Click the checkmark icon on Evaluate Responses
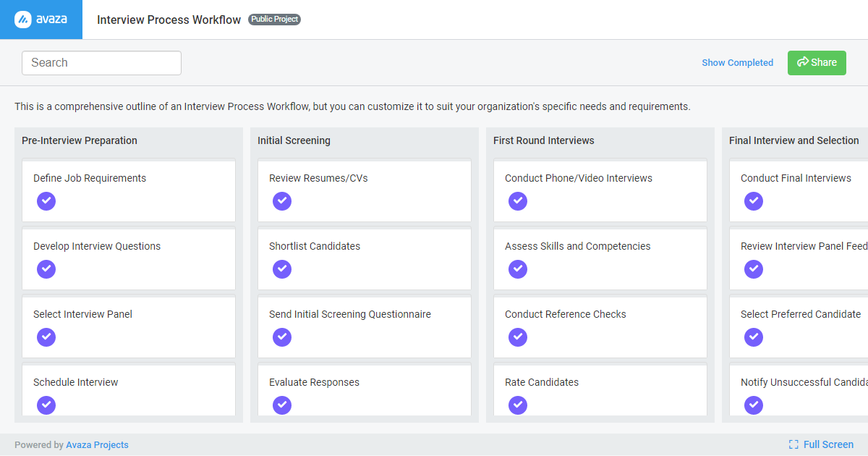Image resolution: width=868 pixels, height=456 pixels. [282, 405]
